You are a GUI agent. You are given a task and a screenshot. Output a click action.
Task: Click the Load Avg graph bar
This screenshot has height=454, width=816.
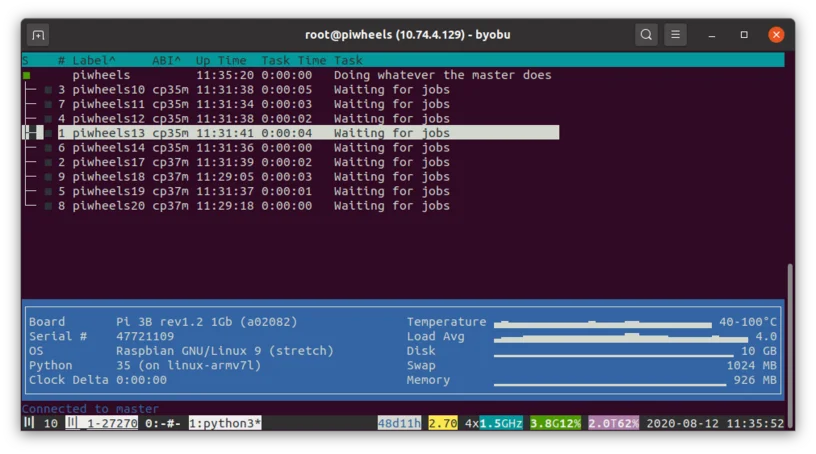point(621,338)
